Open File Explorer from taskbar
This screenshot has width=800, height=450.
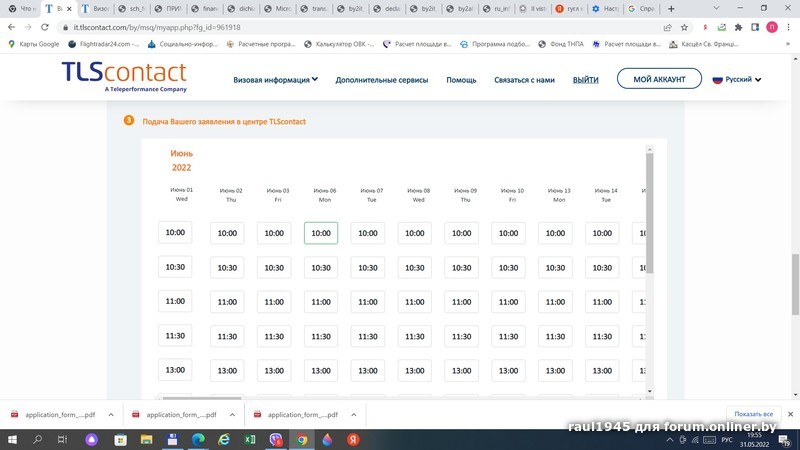pyautogui.click(x=146, y=439)
